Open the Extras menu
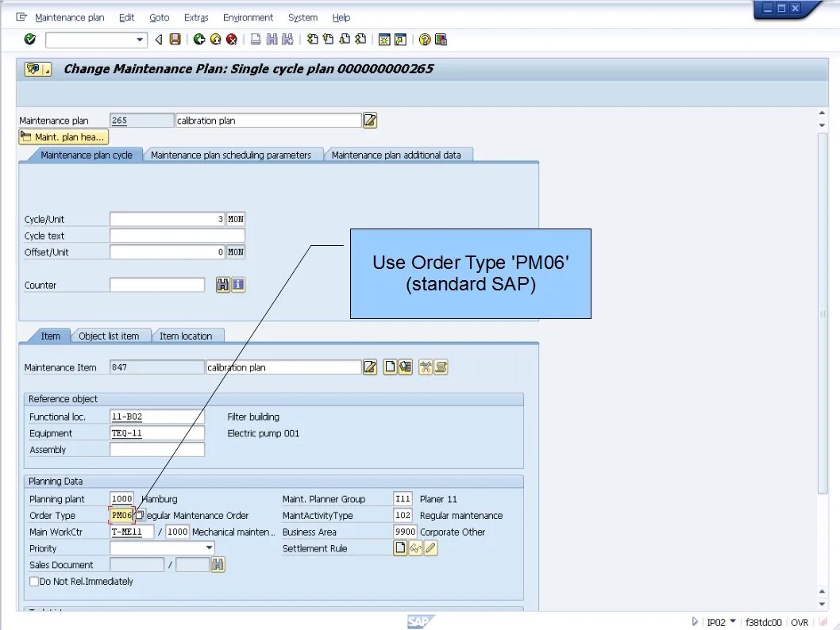 195,17
